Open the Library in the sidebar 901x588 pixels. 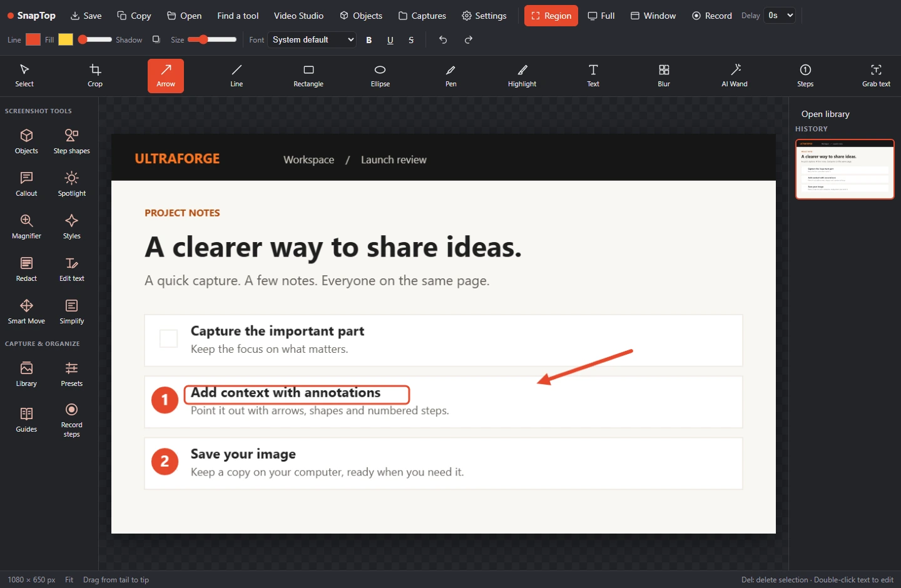(26, 374)
